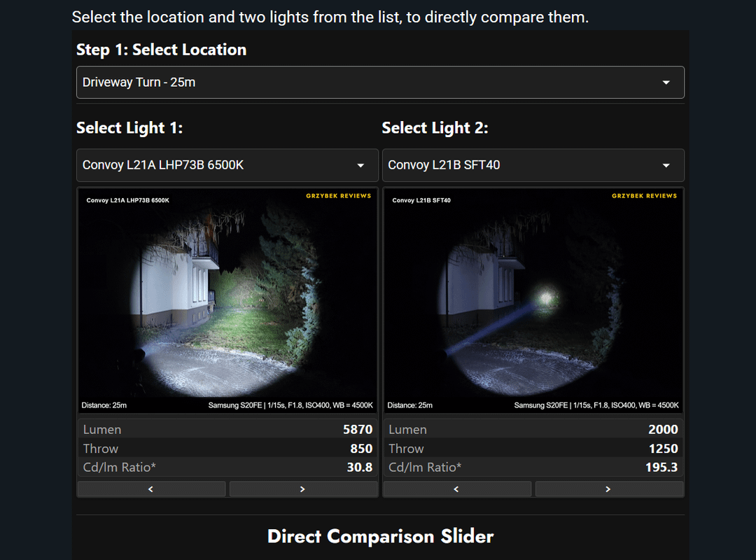Click the Step 1: Select Location heading
The height and width of the screenshot is (560, 756).
click(x=161, y=50)
